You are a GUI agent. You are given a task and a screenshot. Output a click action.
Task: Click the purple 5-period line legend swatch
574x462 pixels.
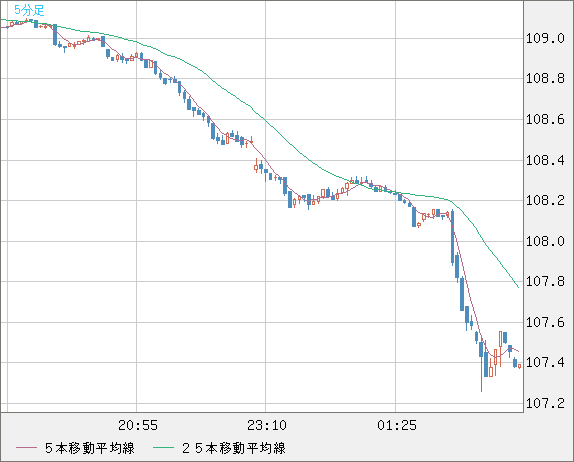(x=27, y=448)
